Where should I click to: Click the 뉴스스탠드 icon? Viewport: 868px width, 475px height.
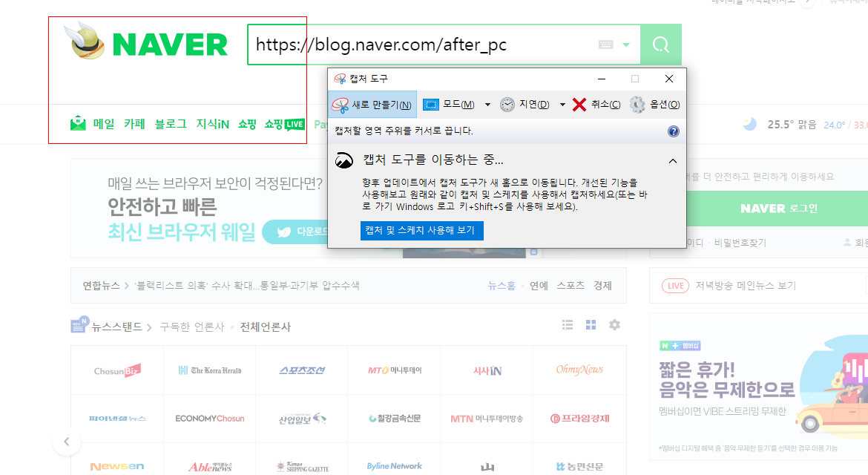[x=79, y=324]
